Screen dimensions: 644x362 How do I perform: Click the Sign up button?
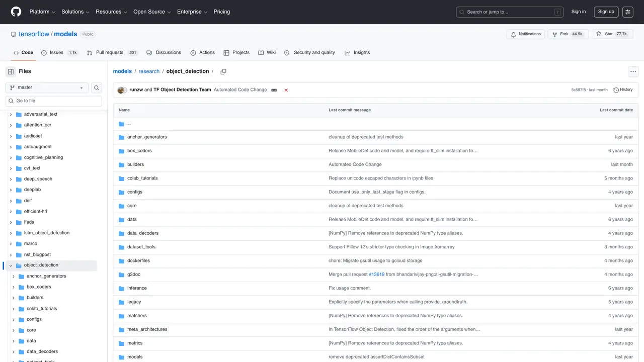click(x=606, y=12)
